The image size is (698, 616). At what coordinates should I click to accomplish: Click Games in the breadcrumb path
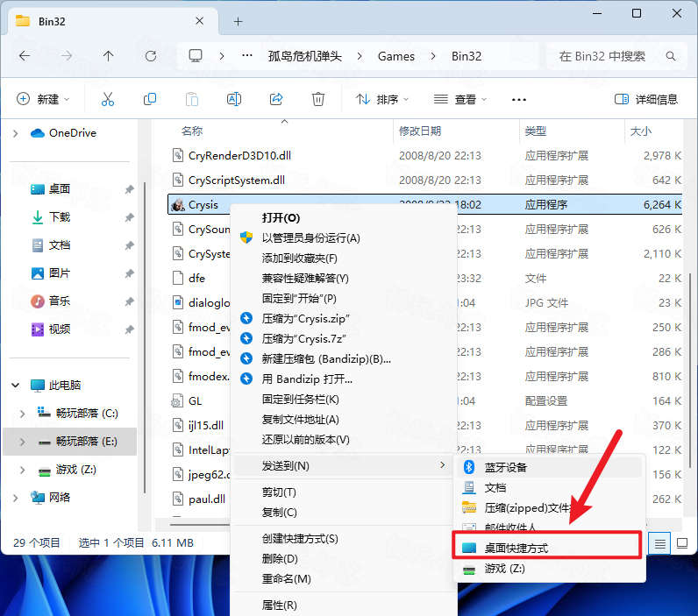pos(395,56)
